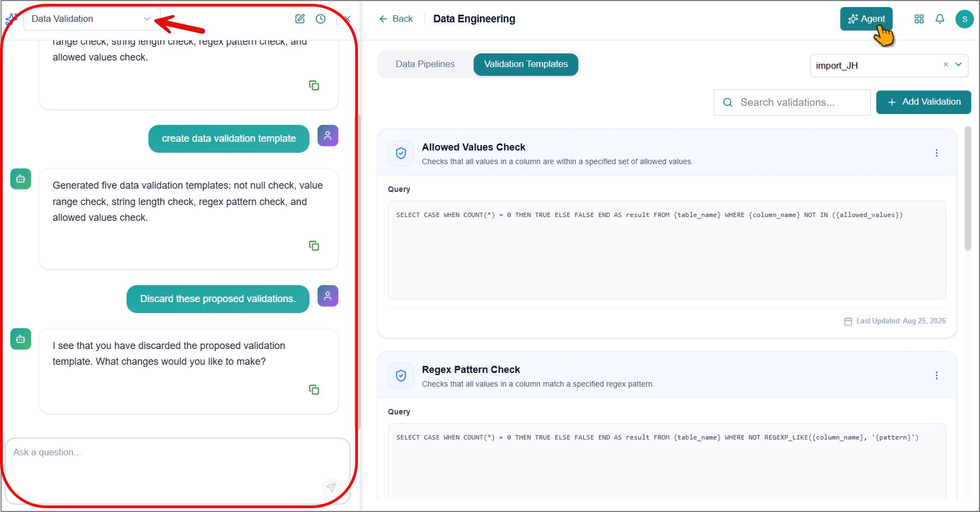Open the user profile avatar 'S'
Screen dimensions: 980x512
click(964, 19)
